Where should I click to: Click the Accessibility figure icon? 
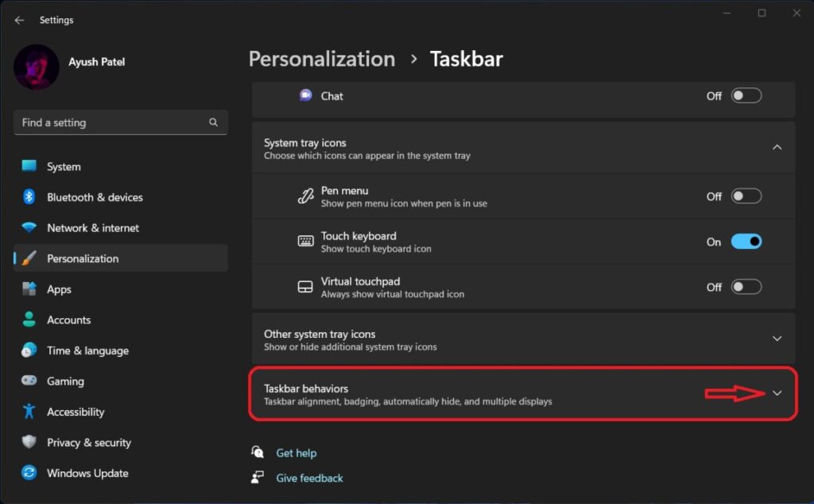[29, 411]
